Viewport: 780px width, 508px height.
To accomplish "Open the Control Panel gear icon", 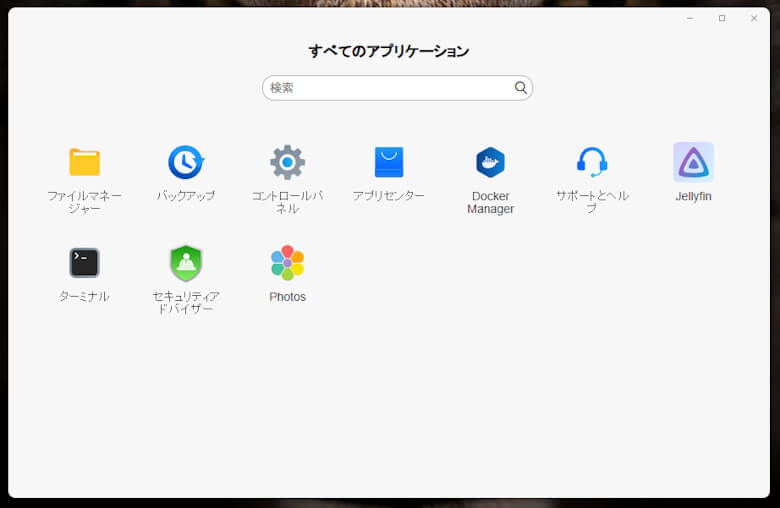I will 287,162.
